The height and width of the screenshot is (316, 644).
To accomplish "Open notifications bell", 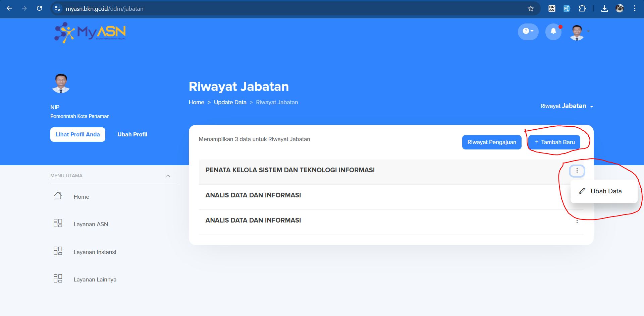I will coord(553,31).
